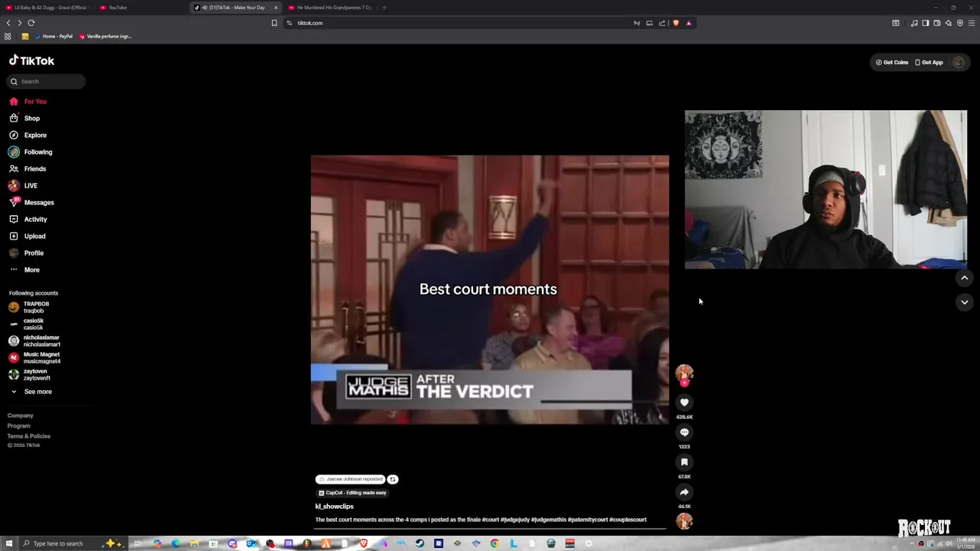Open casio5k's account

coord(27,324)
